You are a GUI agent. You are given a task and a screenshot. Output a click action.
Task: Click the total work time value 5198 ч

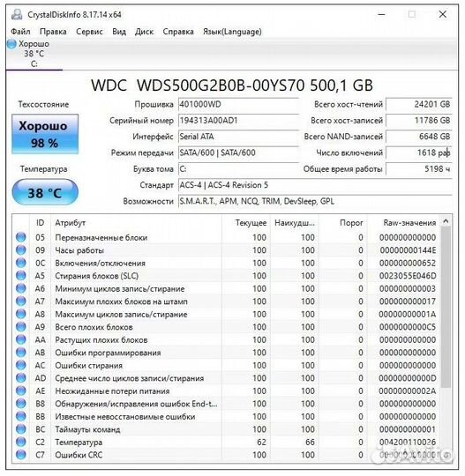[419, 169]
